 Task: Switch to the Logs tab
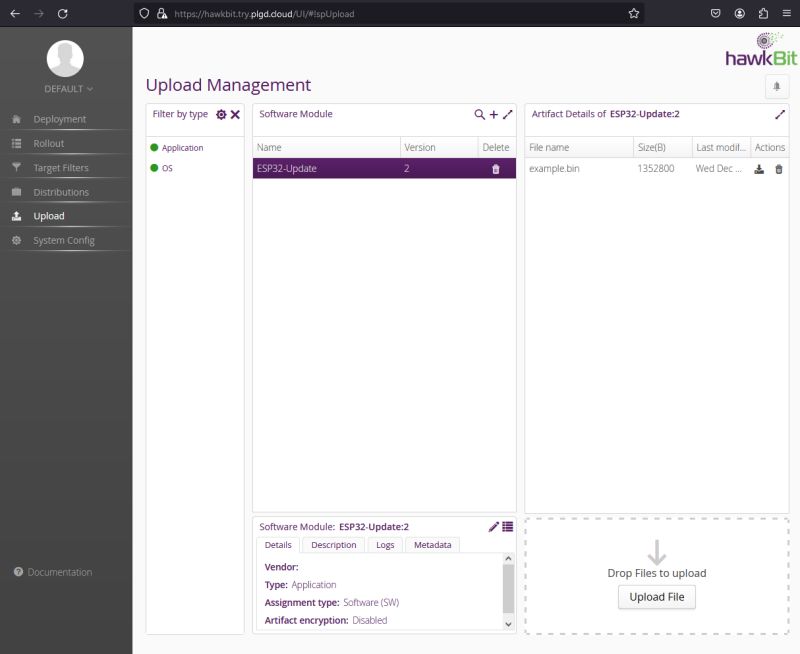385,545
